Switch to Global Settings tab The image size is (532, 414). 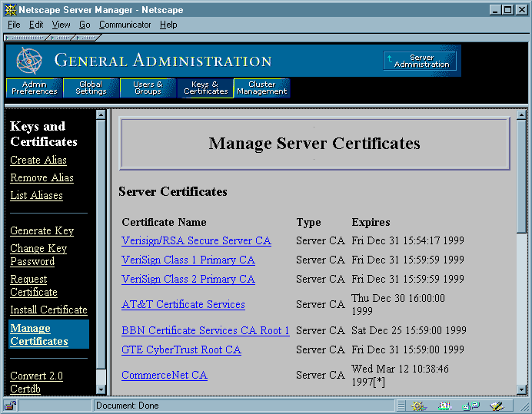[91, 88]
